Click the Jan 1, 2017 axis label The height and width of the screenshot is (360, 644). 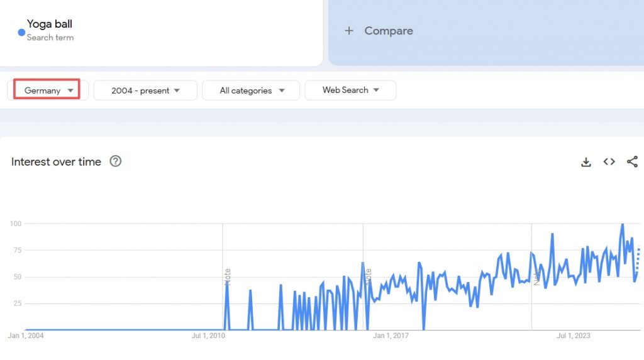pyautogui.click(x=391, y=335)
